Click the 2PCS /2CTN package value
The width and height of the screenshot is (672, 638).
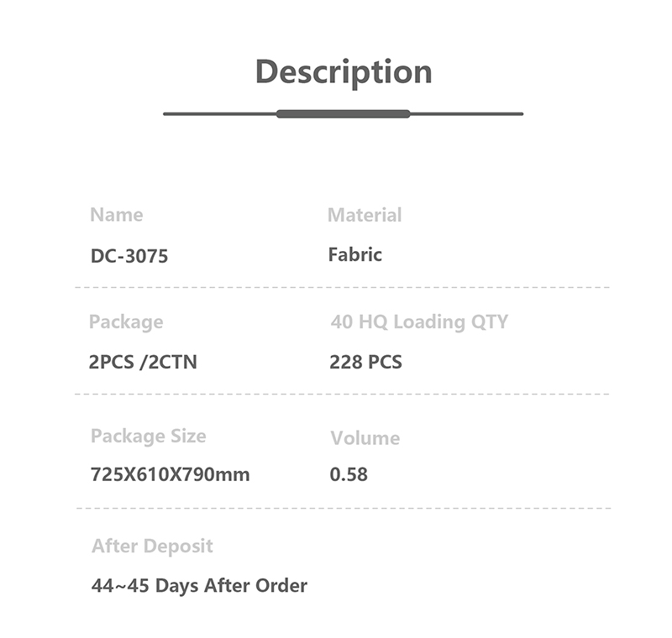point(143,363)
